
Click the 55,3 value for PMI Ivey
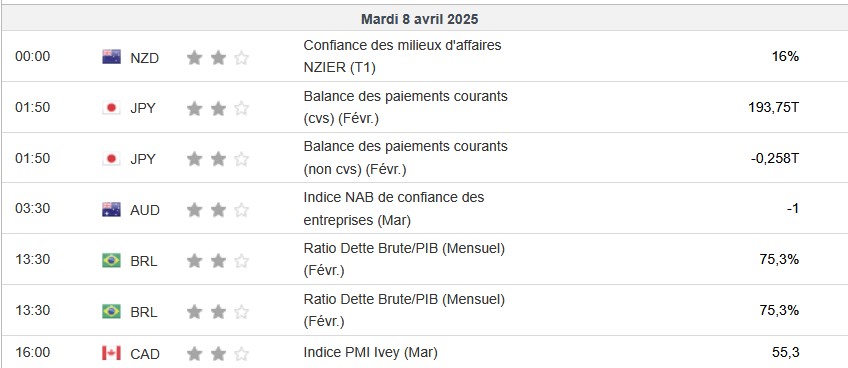tap(786, 353)
